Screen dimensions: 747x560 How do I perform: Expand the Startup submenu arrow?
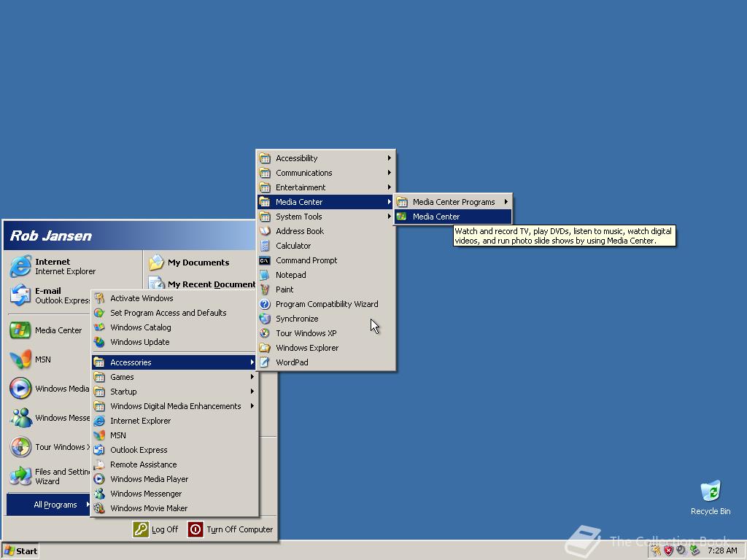point(252,392)
